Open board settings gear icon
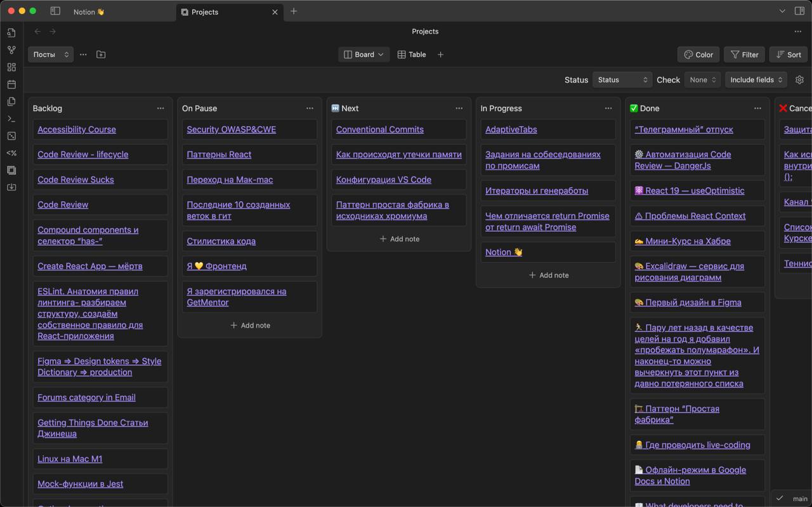The image size is (812, 507). click(x=799, y=80)
